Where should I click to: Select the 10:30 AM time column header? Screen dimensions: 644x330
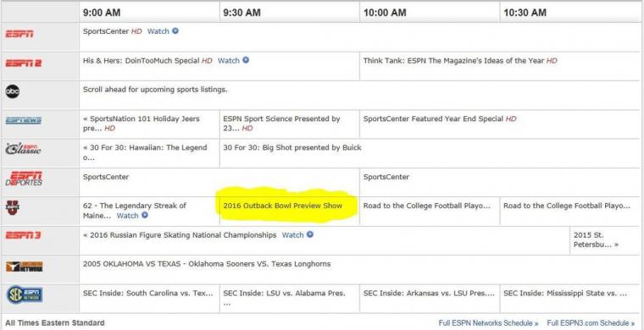coord(525,13)
